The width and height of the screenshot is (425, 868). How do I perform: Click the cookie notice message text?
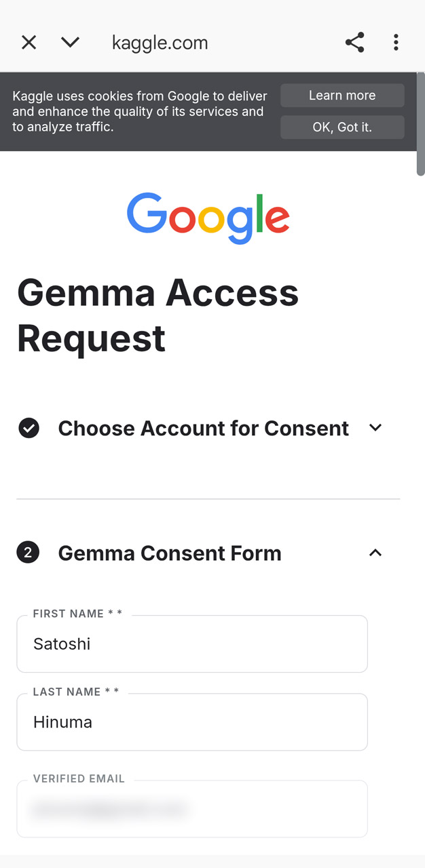139,111
